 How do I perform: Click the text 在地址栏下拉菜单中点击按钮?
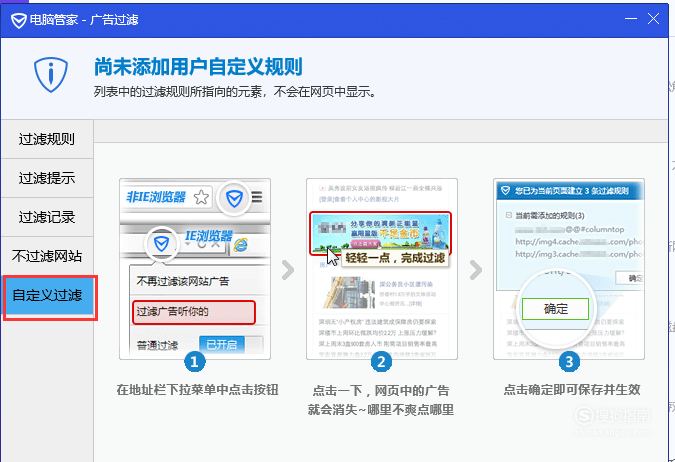click(198, 390)
